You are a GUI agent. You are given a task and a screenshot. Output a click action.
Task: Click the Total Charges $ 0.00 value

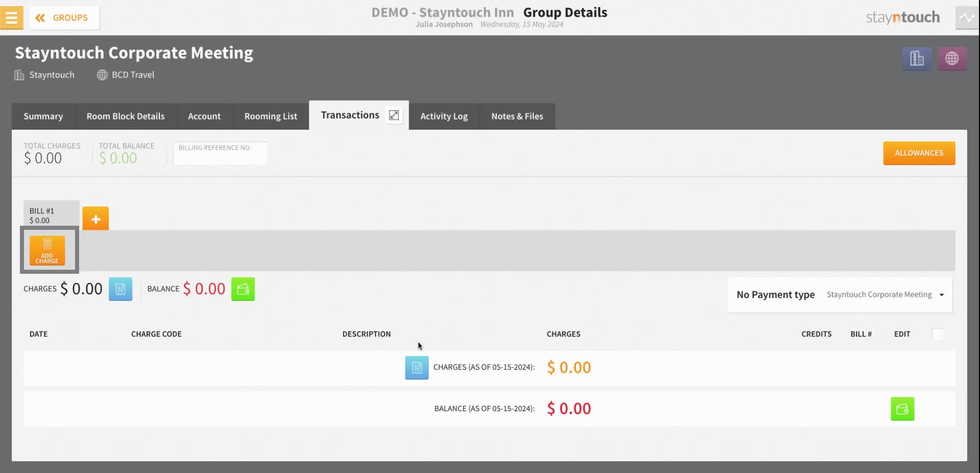tap(43, 158)
